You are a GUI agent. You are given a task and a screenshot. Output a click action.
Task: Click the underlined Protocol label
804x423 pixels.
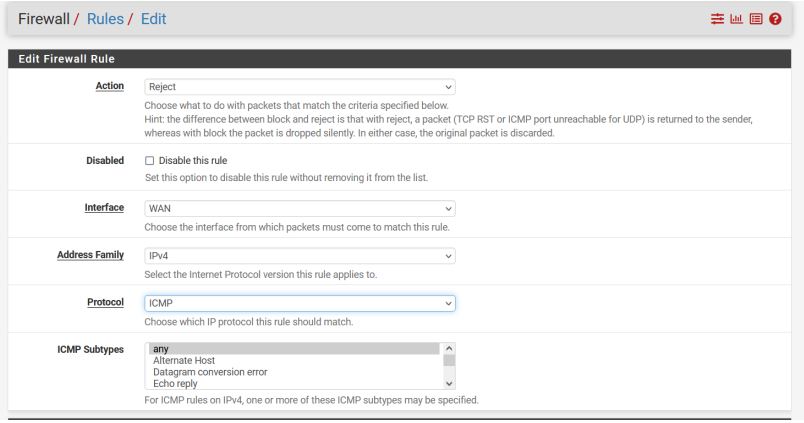105,303
